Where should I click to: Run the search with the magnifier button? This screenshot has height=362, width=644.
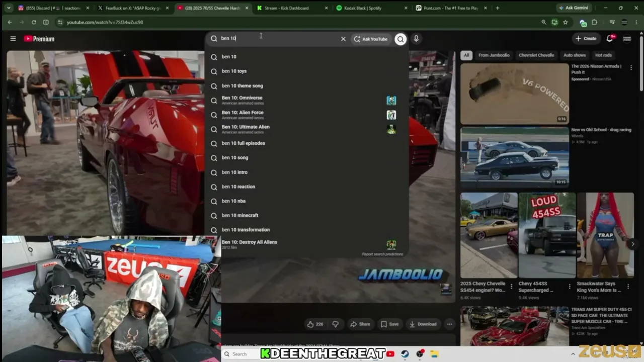[400, 39]
